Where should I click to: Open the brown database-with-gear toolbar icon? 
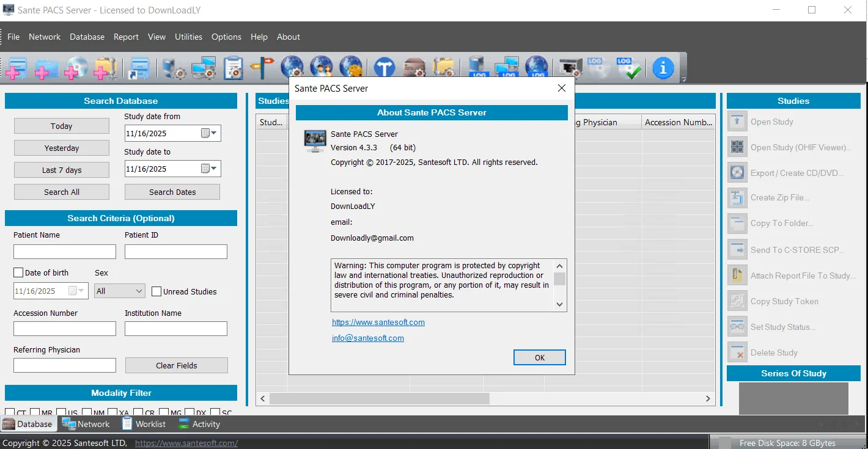tap(414, 67)
